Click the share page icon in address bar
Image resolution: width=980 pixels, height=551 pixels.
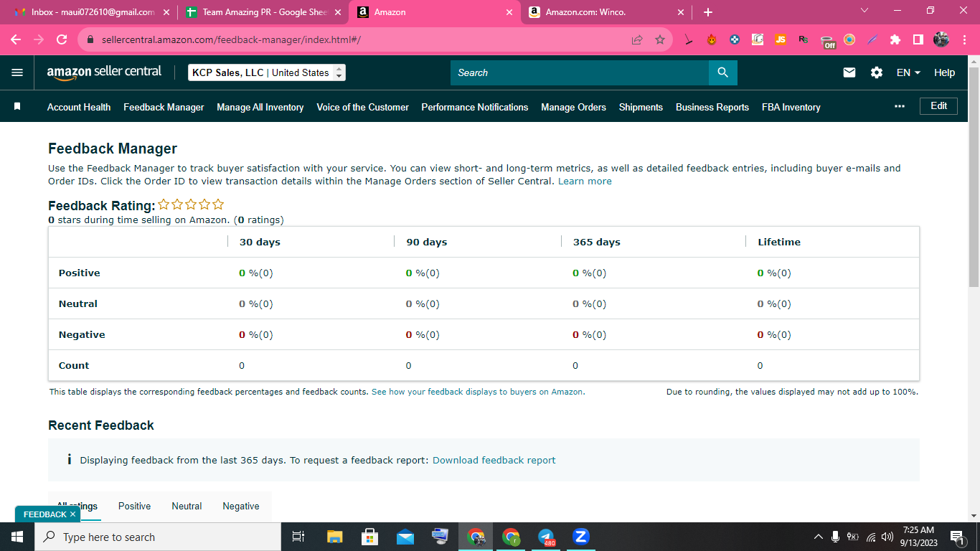[637, 40]
